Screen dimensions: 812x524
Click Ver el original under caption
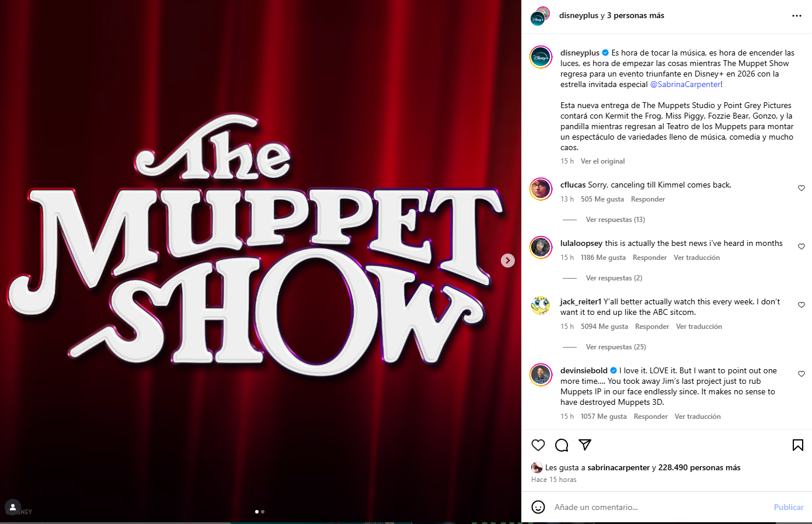602,161
